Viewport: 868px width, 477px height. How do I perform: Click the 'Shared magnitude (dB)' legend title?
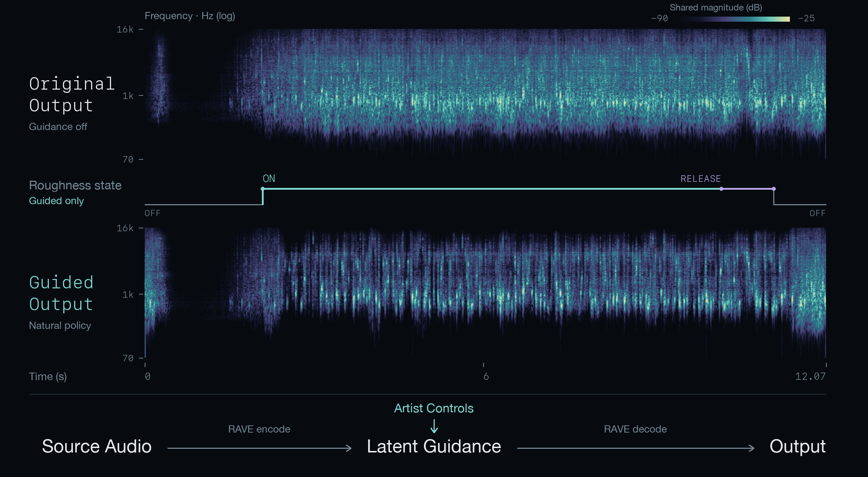click(x=716, y=8)
